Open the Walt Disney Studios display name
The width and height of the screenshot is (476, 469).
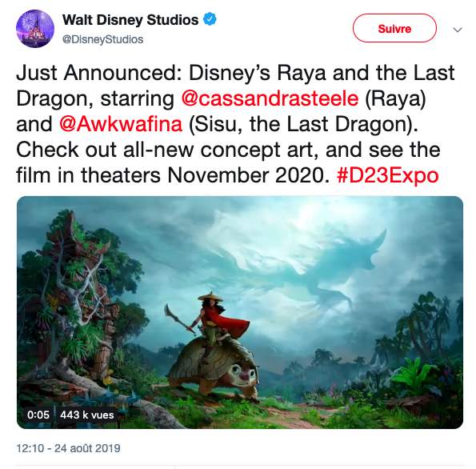pyautogui.click(x=130, y=20)
